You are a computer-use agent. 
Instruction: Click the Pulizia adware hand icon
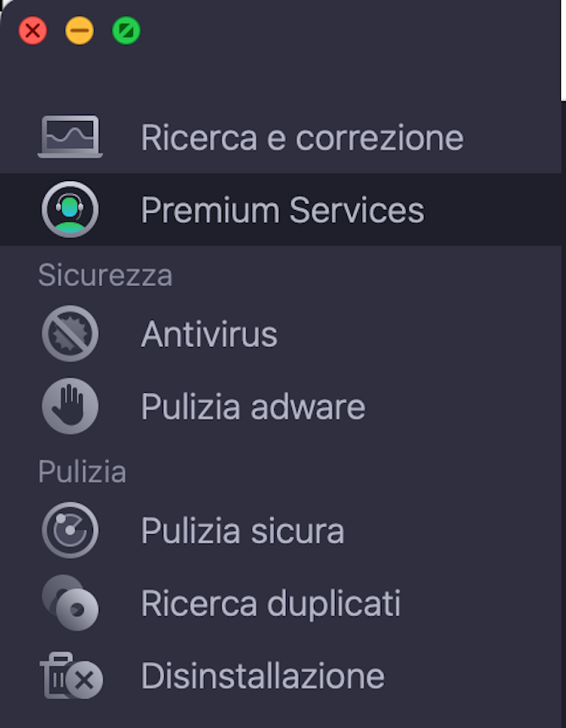point(70,405)
